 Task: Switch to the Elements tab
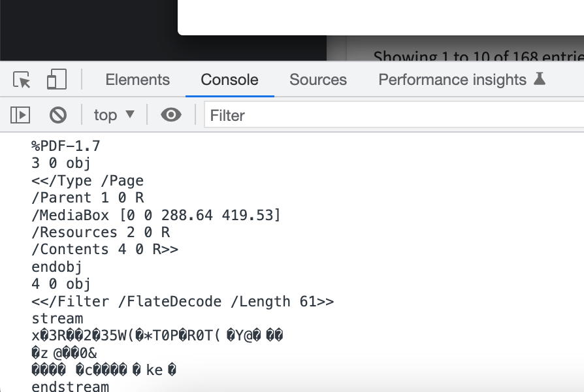[x=137, y=79]
